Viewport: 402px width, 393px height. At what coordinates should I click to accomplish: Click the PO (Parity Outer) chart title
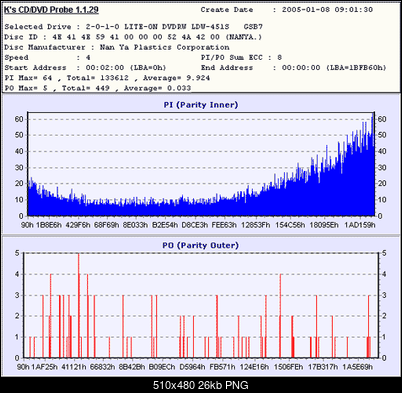click(201, 245)
